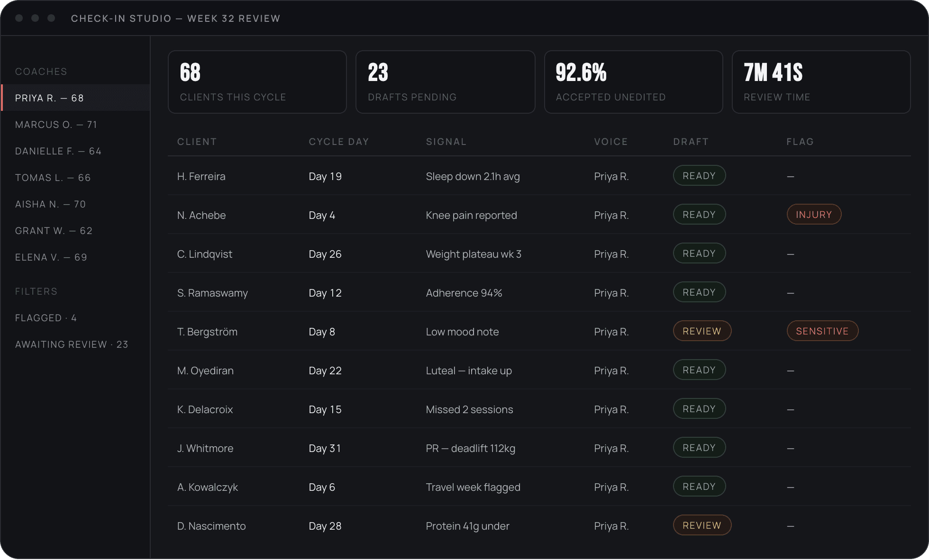
Task: Apply the Flagged filter
Action: pyautogui.click(x=76, y=318)
